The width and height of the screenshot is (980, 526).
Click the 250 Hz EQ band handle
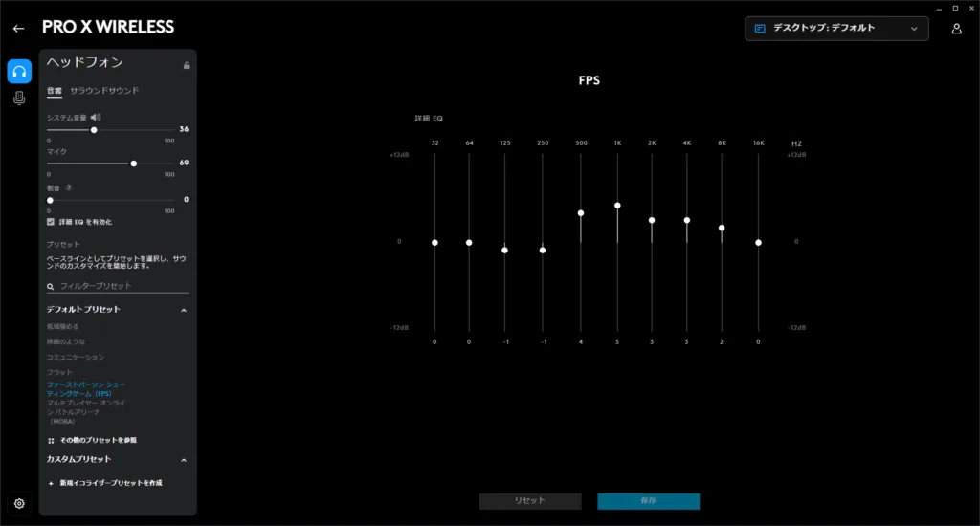pyautogui.click(x=543, y=251)
